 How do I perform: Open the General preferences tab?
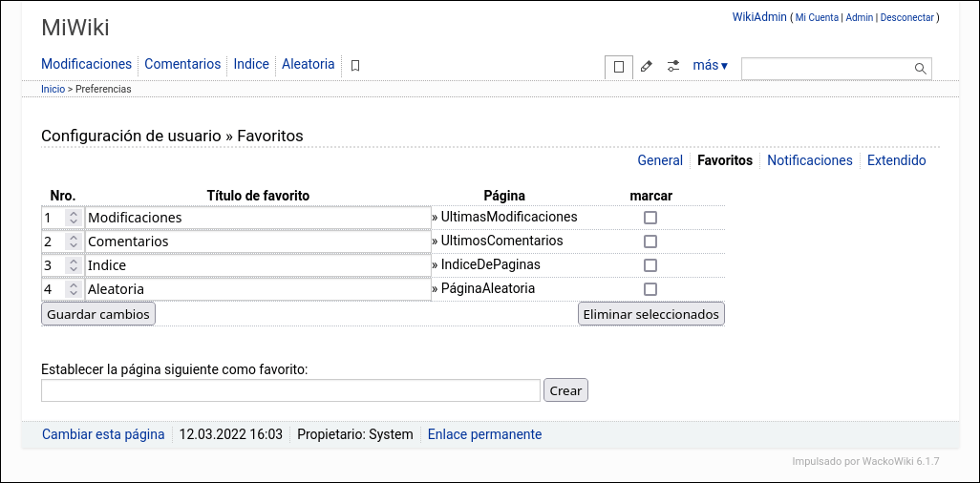coord(660,160)
